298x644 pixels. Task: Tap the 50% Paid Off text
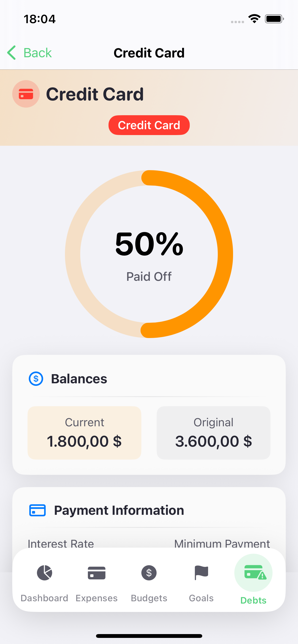149,254
